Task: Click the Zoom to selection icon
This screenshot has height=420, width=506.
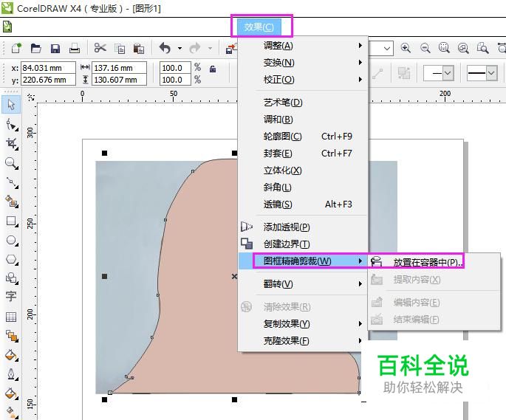Action: click(x=444, y=48)
